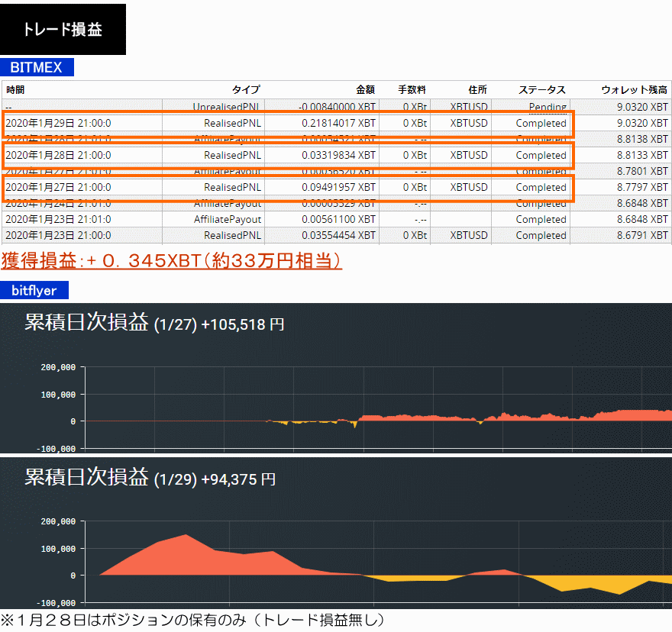672x632 pixels.
Task: Click the トレード損益 black header banner
Action: pos(63,30)
